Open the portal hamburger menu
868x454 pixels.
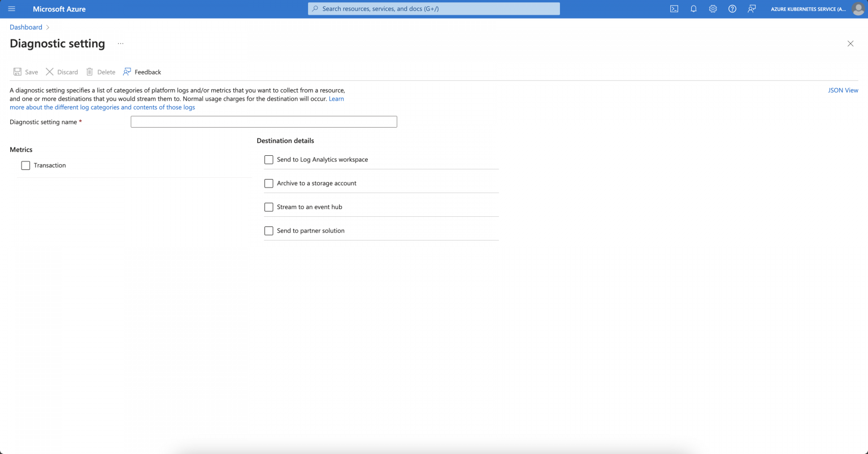(x=11, y=8)
